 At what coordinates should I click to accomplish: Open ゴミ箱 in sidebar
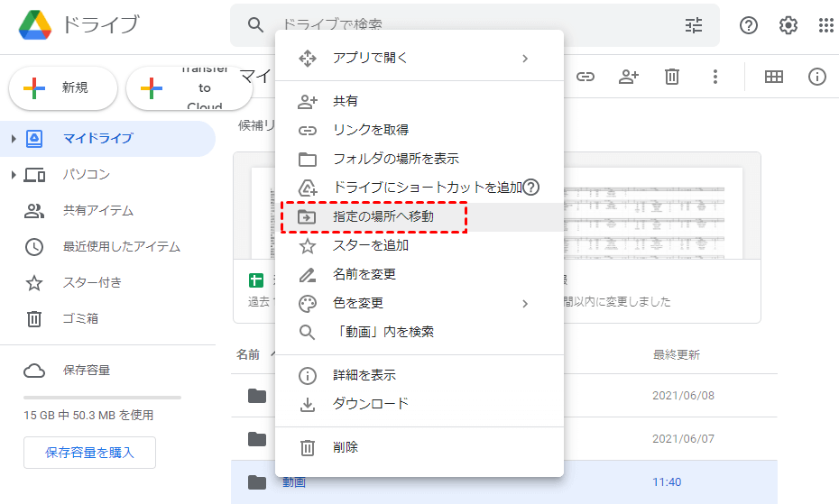click(107, 319)
